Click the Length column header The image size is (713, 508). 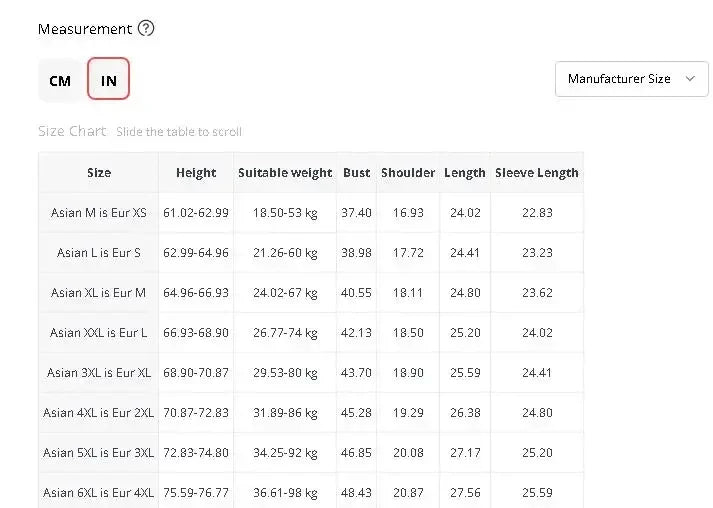(465, 173)
